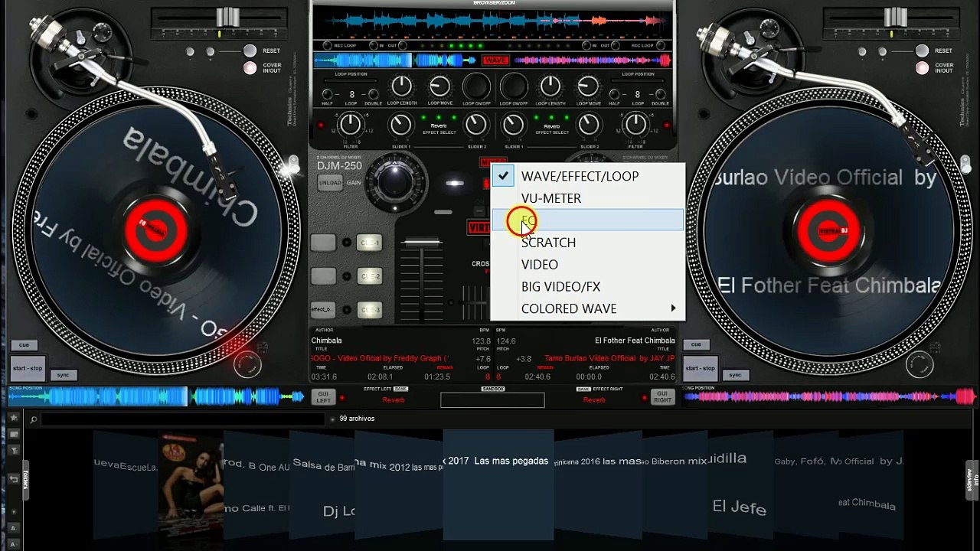
Task: Click the filter folder icon in browser sidebar
Action: [x=14, y=451]
